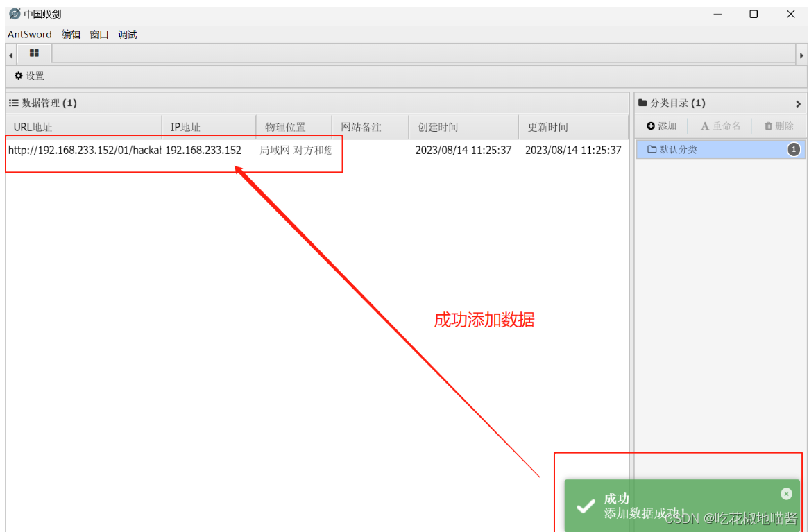Sort by 物理位置 column header
The width and height of the screenshot is (809, 532).
(x=293, y=127)
